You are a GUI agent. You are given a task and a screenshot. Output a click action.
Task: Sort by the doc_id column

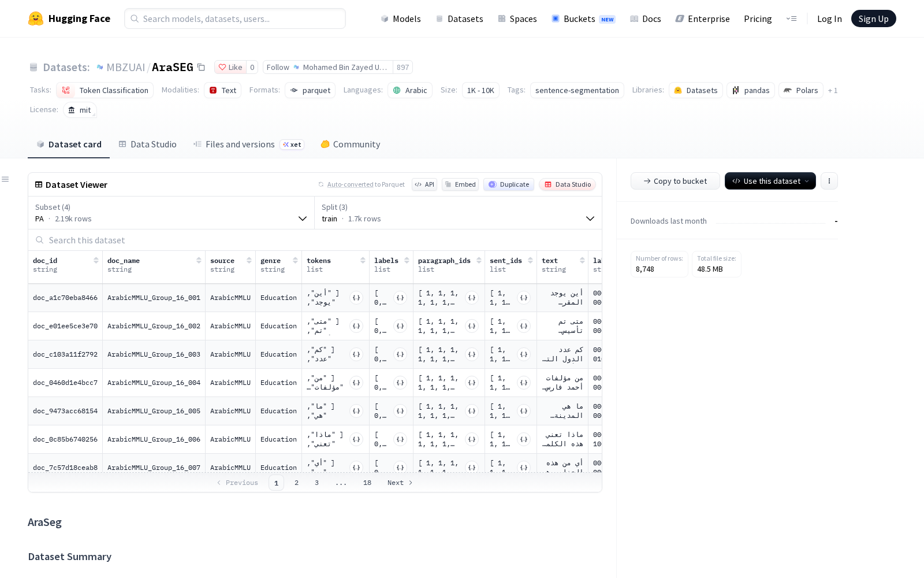pyautogui.click(x=96, y=261)
